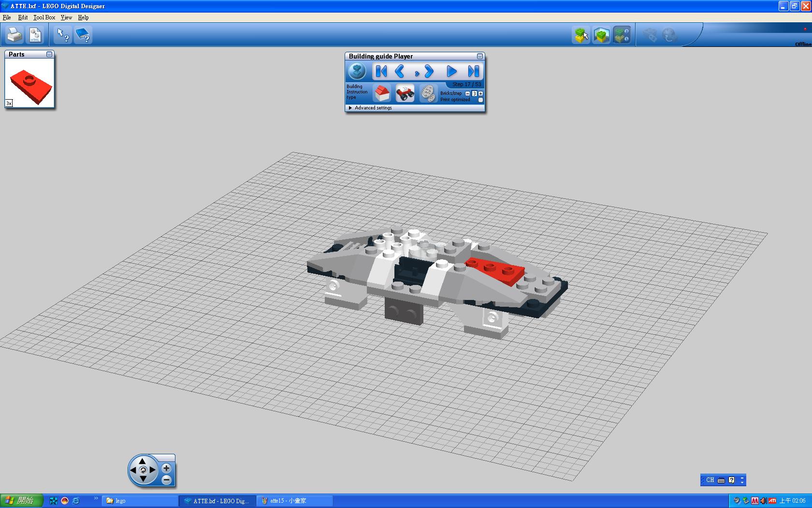Export the building guide as HTML
The height and width of the screenshot is (508, 812).
[x=35, y=35]
